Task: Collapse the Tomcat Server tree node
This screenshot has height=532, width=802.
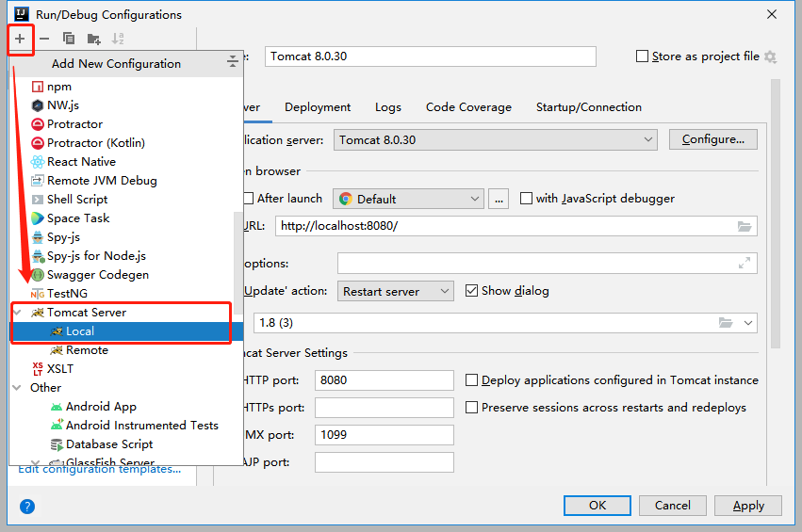Action: (x=17, y=313)
